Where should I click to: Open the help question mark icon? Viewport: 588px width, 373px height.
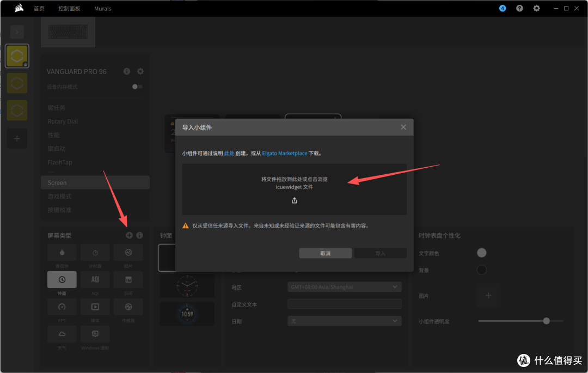(x=519, y=8)
